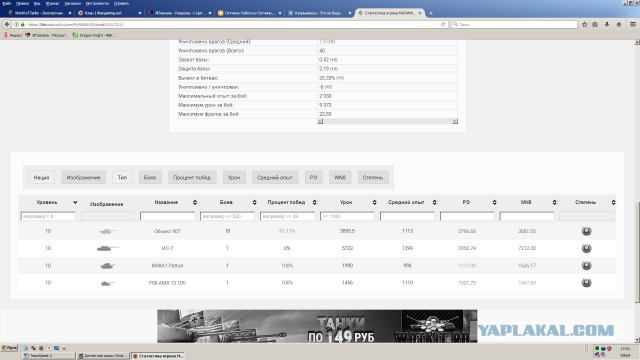640x360 pixels.
Task: Open the Диспетчер задач taskbar item
Action: (x=103, y=356)
